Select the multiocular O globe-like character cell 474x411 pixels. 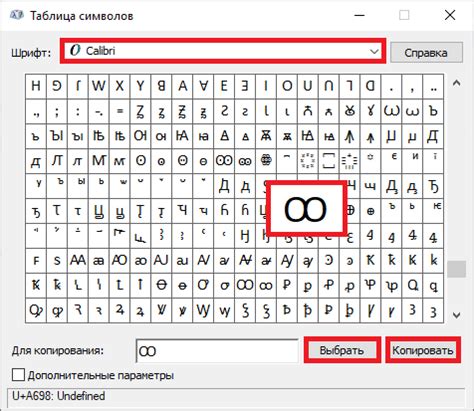coord(266,161)
